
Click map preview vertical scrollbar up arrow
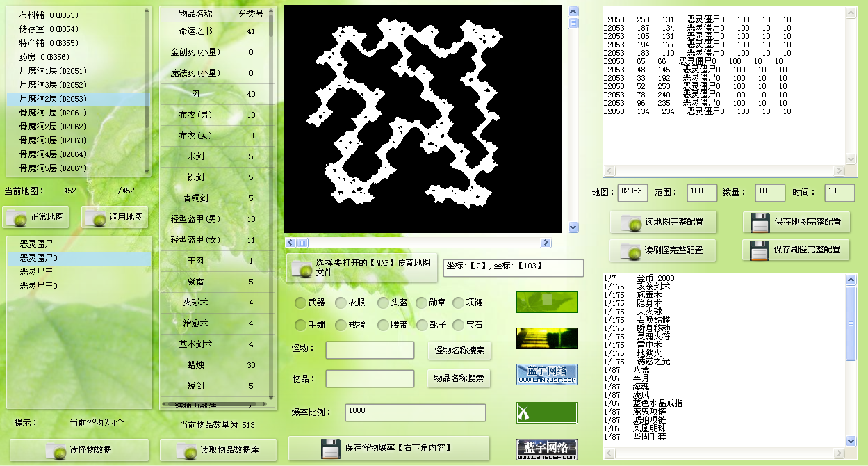pyautogui.click(x=573, y=11)
